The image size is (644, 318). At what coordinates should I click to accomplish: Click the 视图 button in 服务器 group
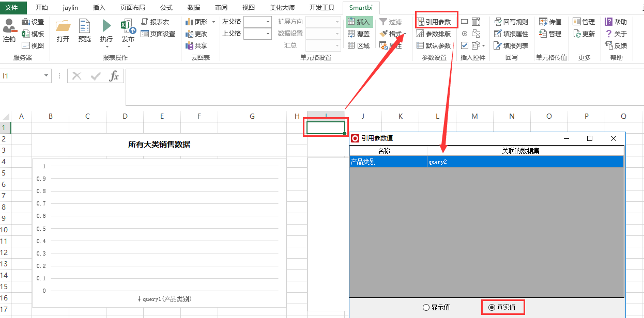33,45
